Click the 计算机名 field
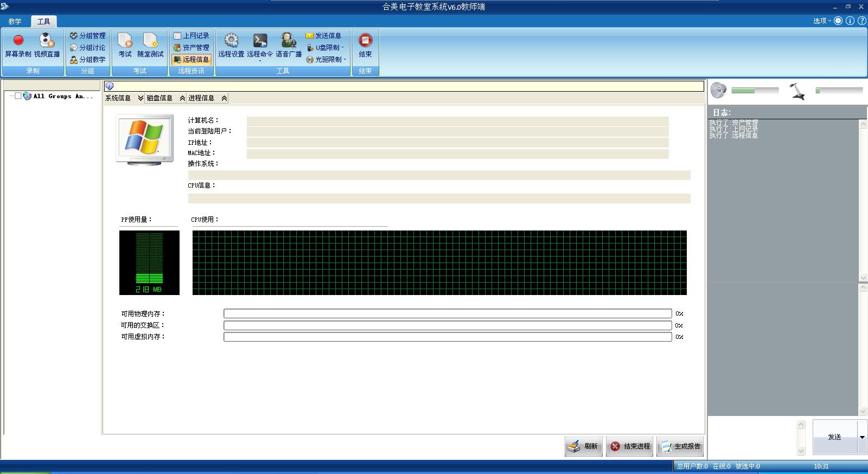The height and width of the screenshot is (474, 868). coord(457,121)
